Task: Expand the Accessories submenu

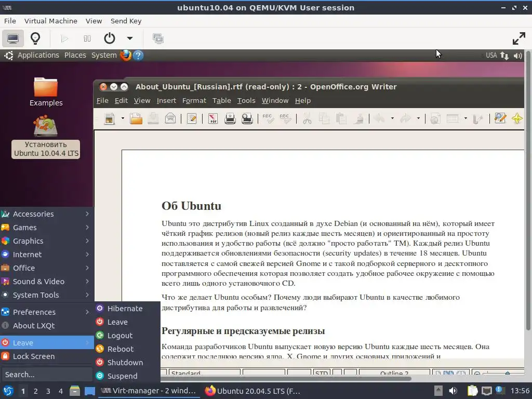Action: point(46,214)
